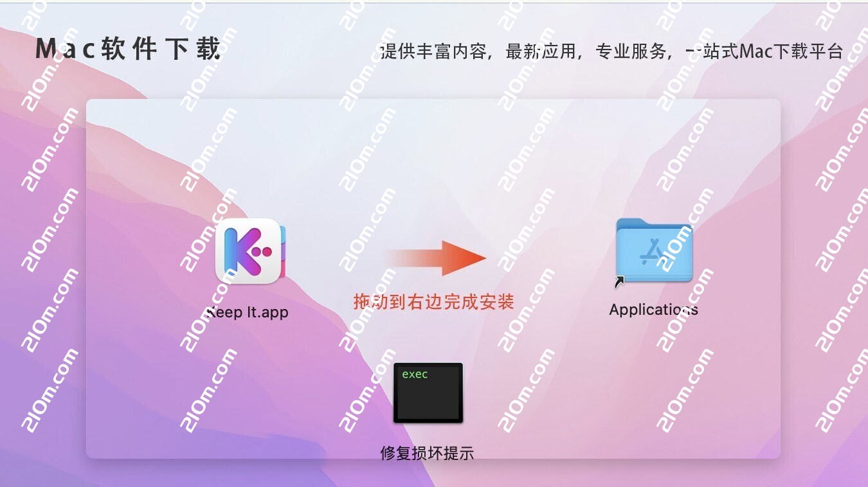Screen dimensions: 868x487
Task: Open the exec terminal script icon
Action: coord(428,393)
